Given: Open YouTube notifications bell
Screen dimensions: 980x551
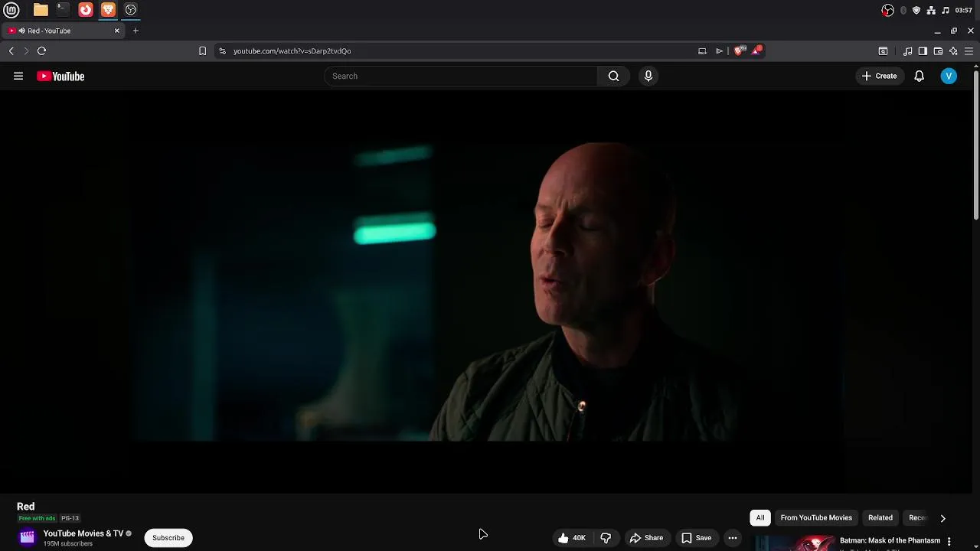Looking at the screenshot, I should coord(920,76).
